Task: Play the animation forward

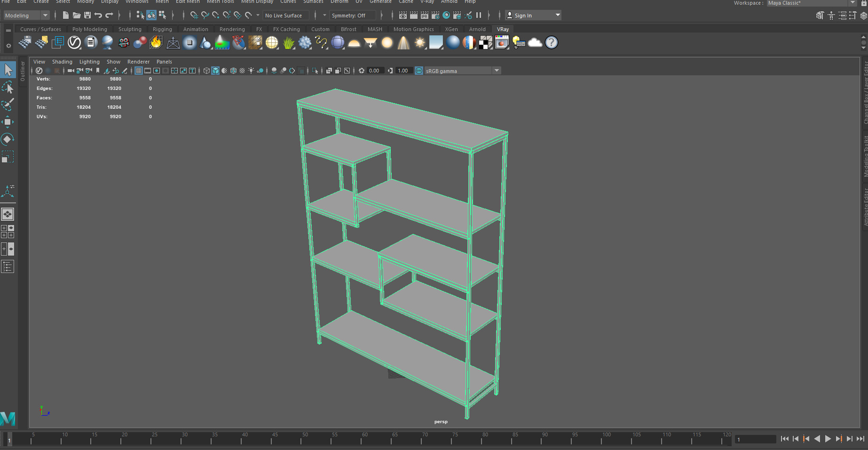Action: (828, 439)
